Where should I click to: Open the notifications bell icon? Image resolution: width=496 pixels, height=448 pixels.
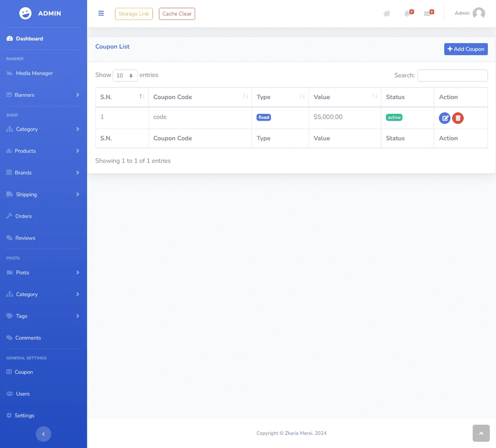[407, 14]
